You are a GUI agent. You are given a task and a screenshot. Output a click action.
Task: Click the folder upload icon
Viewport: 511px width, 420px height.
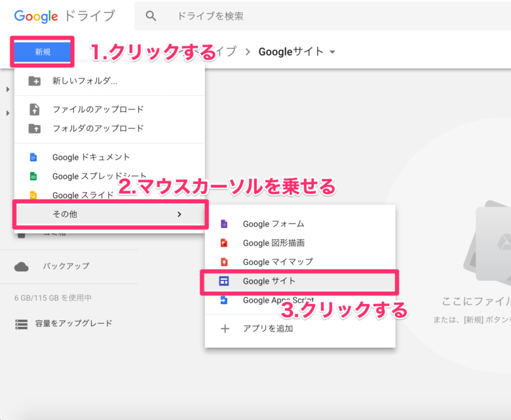35,128
